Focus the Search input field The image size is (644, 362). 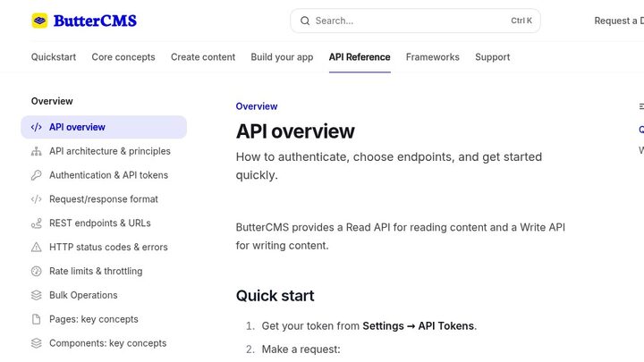pyautogui.click(x=415, y=21)
